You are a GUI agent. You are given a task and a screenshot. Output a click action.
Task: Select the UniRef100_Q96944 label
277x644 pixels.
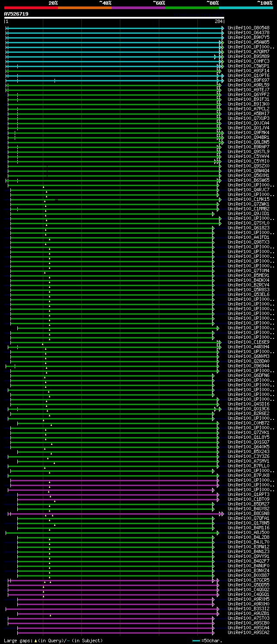tap(248, 366)
